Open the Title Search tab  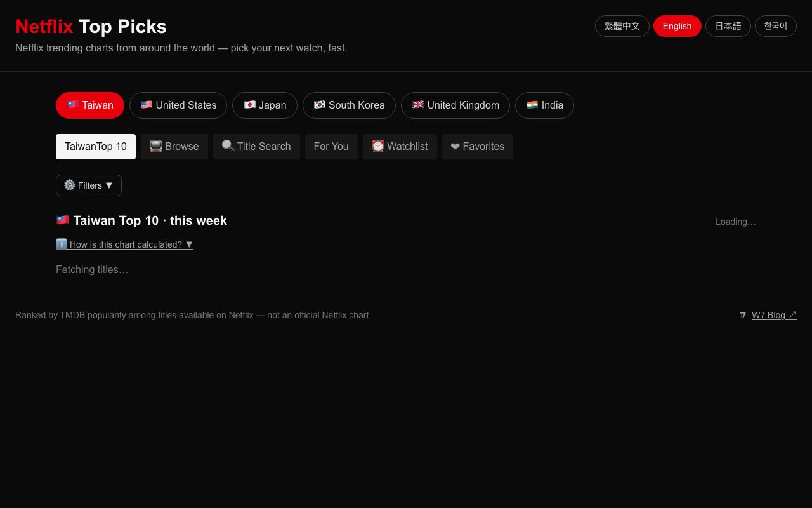(x=256, y=147)
